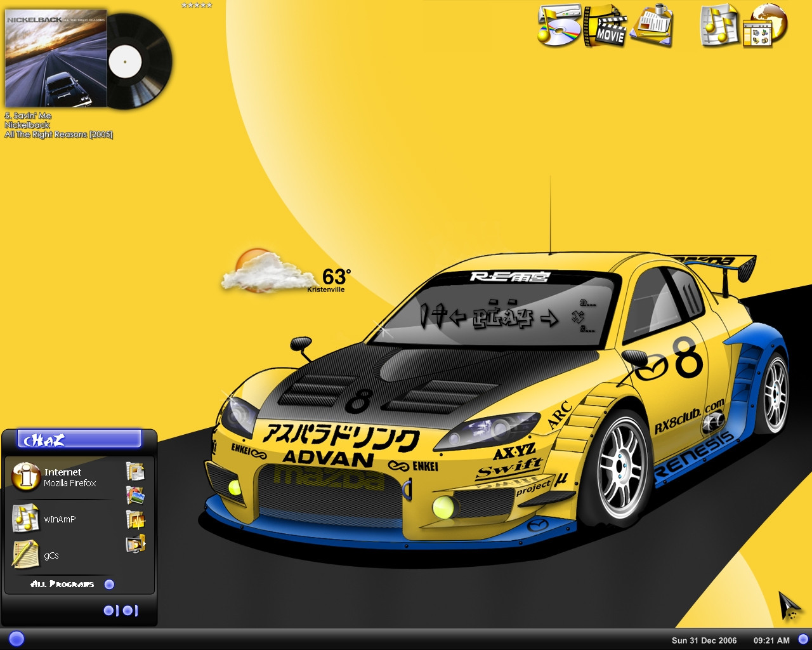Click the Internet globe info icon
Screen dimensions: 812x650
click(x=26, y=476)
